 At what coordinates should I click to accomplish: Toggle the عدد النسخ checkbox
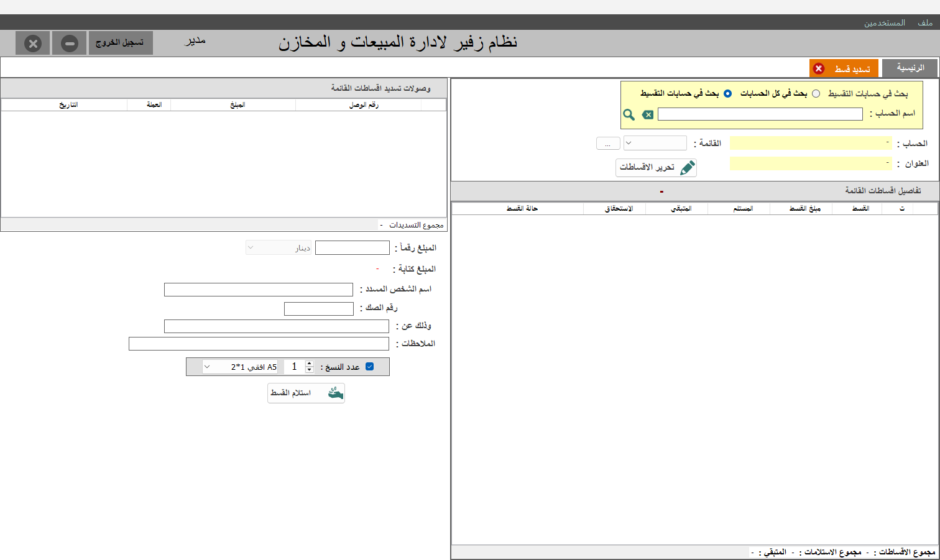point(370,367)
